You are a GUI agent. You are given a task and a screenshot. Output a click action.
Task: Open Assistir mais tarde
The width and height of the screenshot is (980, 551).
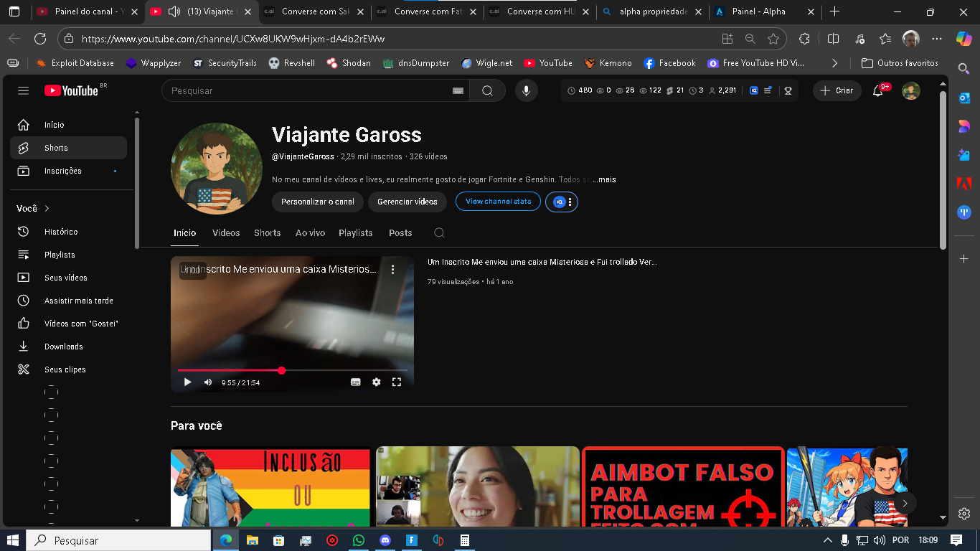68,301
